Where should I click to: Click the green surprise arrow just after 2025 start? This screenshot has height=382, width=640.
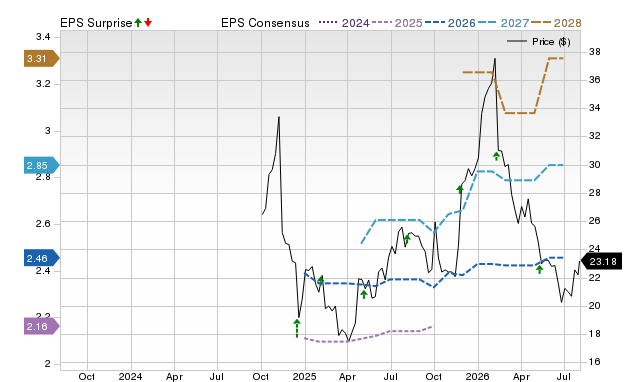click(321, 280)
